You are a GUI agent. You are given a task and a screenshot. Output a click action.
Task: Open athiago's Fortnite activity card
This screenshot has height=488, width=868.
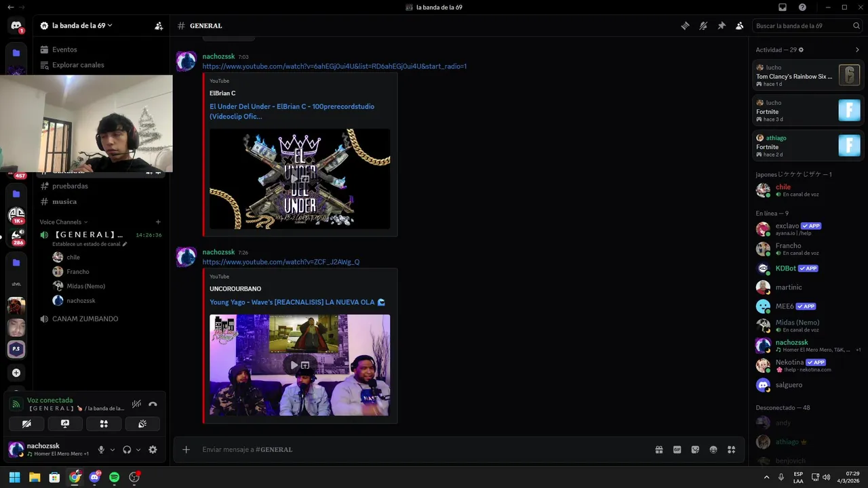coord(808,146)
